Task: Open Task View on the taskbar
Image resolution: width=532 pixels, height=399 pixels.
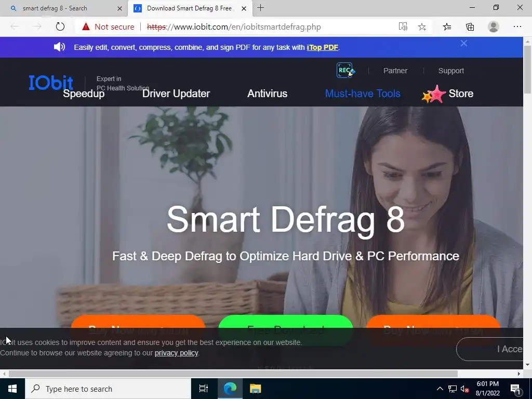Action: (x=203, y=389)
